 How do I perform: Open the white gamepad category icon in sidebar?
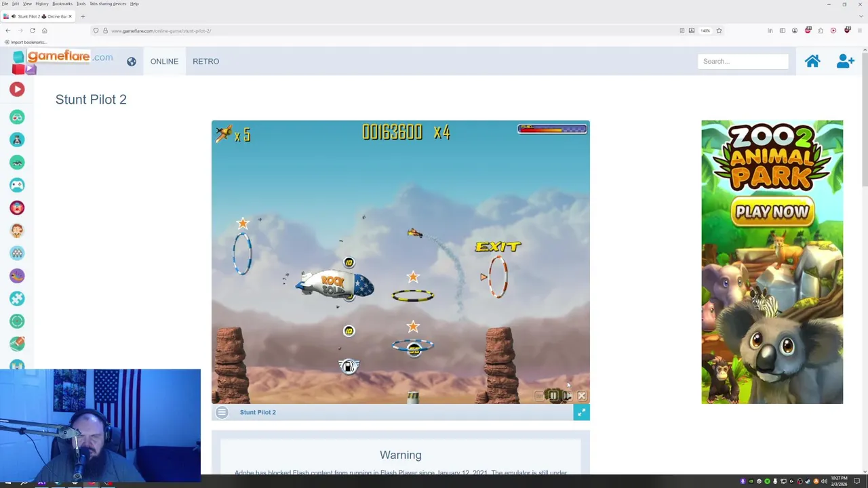17,185
